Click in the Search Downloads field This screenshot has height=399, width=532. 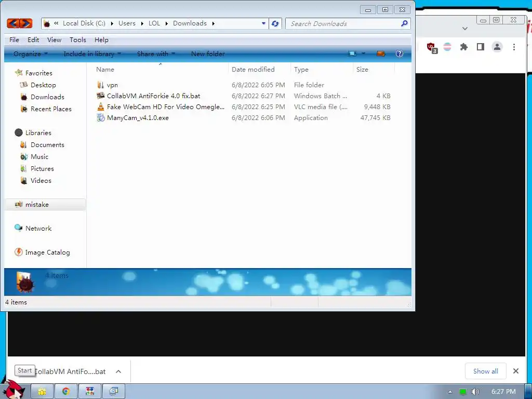(343, 24)
